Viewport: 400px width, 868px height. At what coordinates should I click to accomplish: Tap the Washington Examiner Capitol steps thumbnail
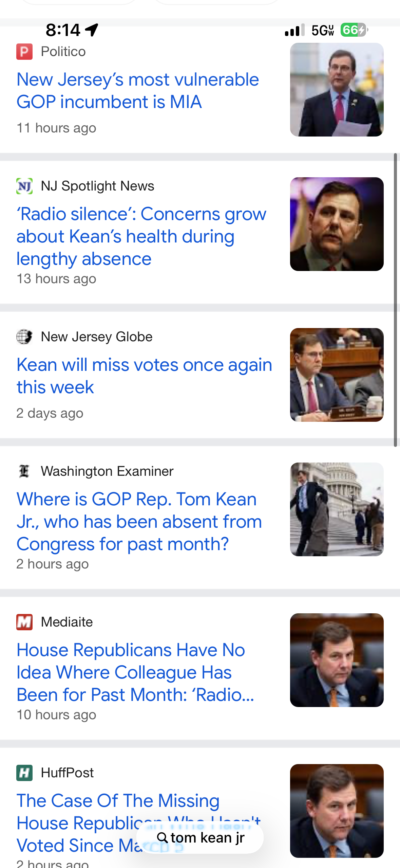(337, 509)
